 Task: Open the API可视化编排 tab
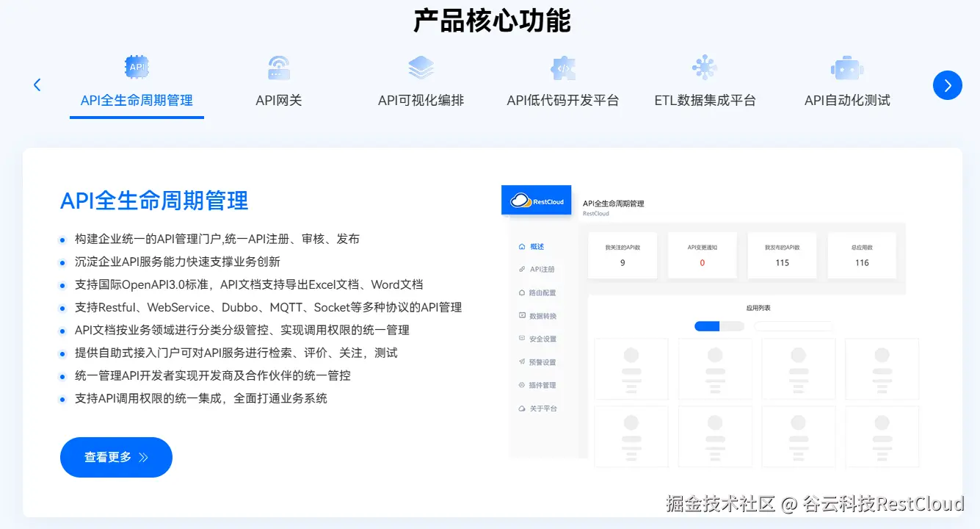point(421,101)
